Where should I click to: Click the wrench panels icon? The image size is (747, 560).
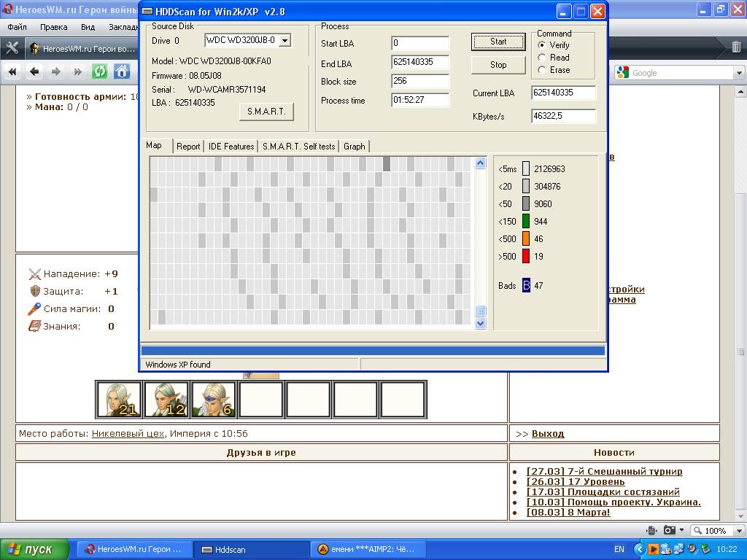12,48
